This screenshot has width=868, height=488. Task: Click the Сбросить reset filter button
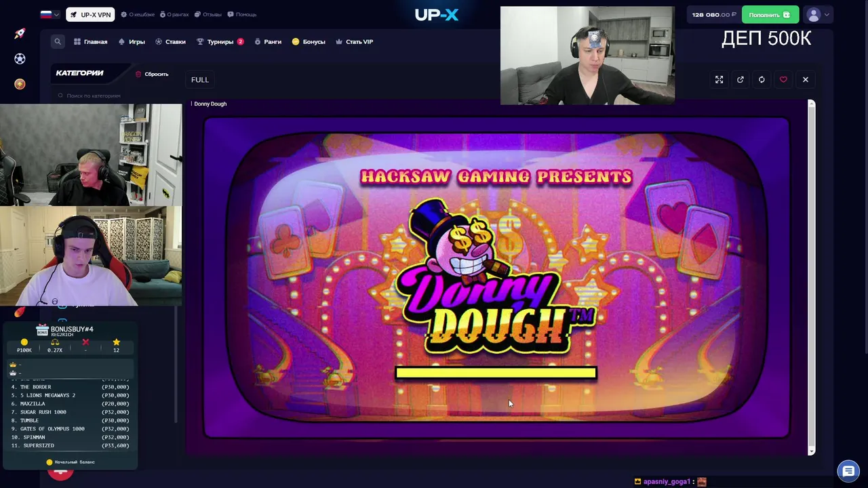pos(152,74)
